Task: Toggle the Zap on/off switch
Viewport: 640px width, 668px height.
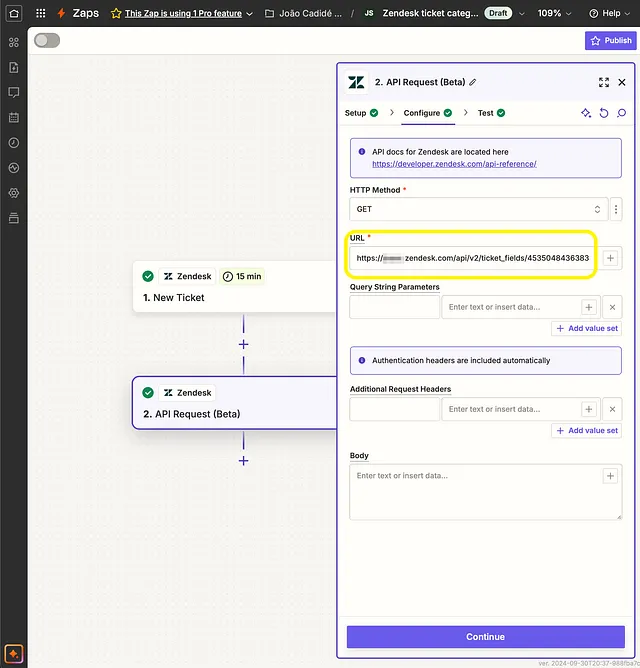Action: pyautogui.click(x=47, y=40)
